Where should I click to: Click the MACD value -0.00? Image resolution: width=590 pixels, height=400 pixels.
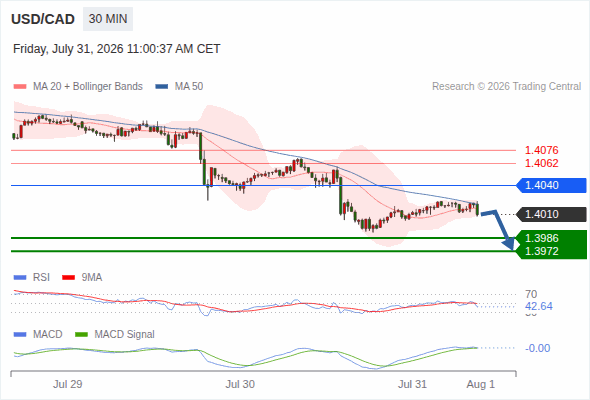[538, 348]
